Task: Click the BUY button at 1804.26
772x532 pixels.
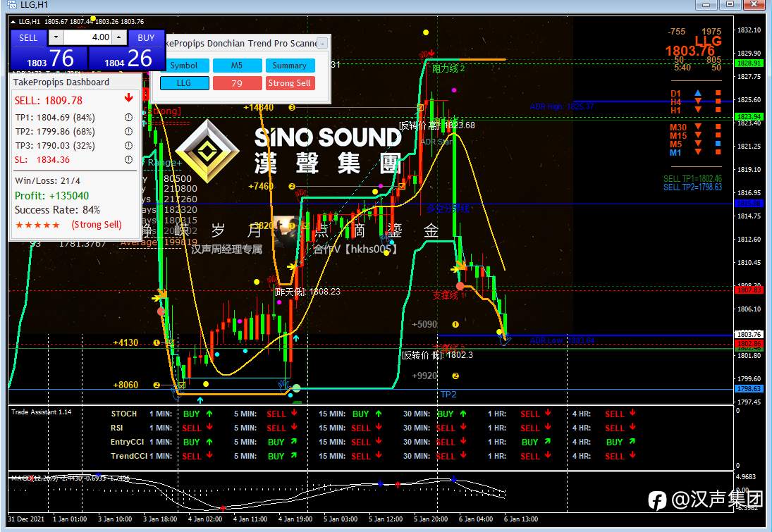Action: click(x=126, y=58)
